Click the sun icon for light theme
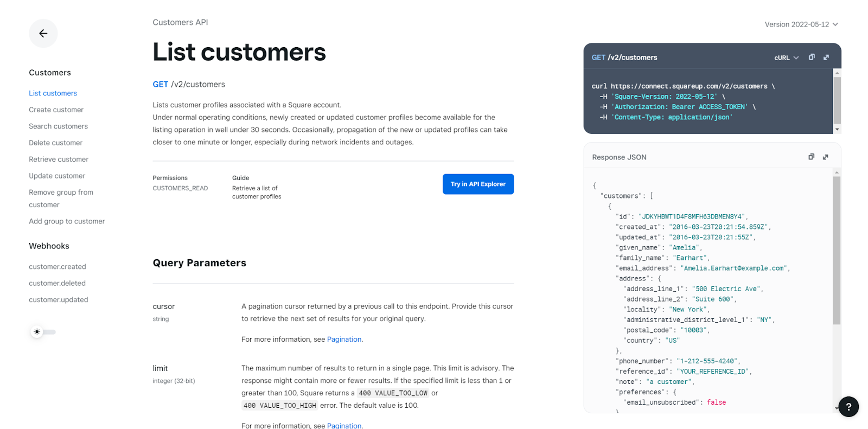Screen dimensions: 868x429 click(x=36, y=331)
